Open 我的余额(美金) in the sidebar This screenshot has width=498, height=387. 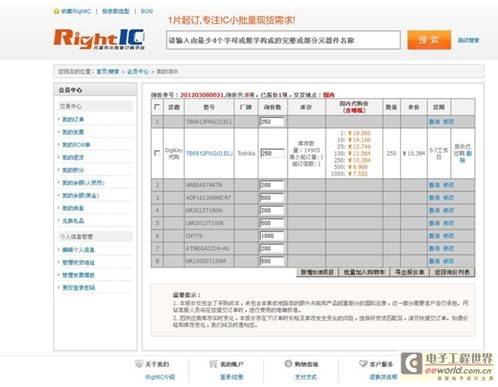[80, 195]
